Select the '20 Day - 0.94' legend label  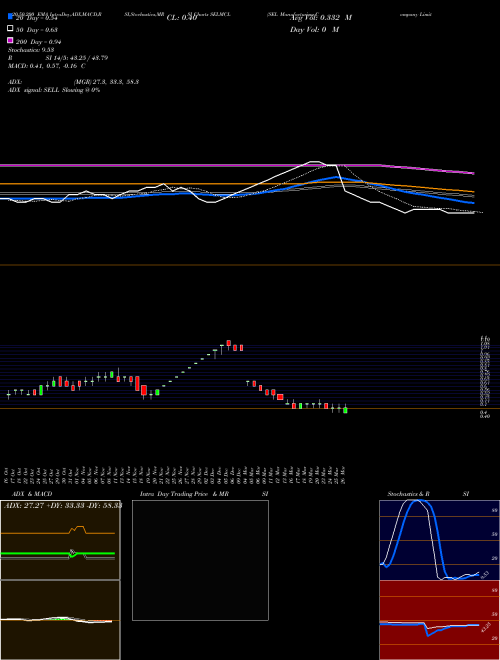tap(36, 18)
